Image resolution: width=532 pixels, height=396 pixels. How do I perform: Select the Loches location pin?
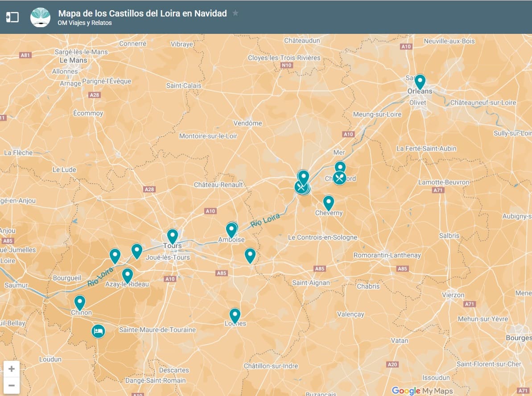(x=235, y=316)
